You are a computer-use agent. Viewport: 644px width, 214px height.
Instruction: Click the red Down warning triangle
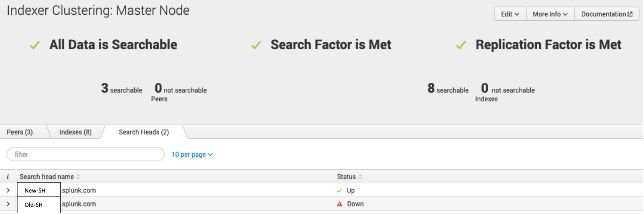[340, 204]
